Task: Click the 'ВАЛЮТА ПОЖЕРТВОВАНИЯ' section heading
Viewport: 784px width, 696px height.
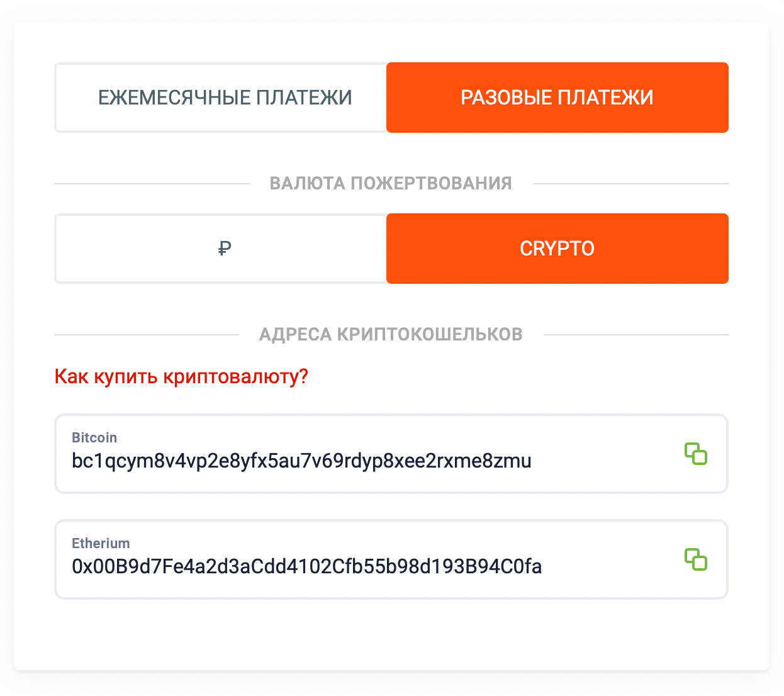Action: click(x=391, y=184)
